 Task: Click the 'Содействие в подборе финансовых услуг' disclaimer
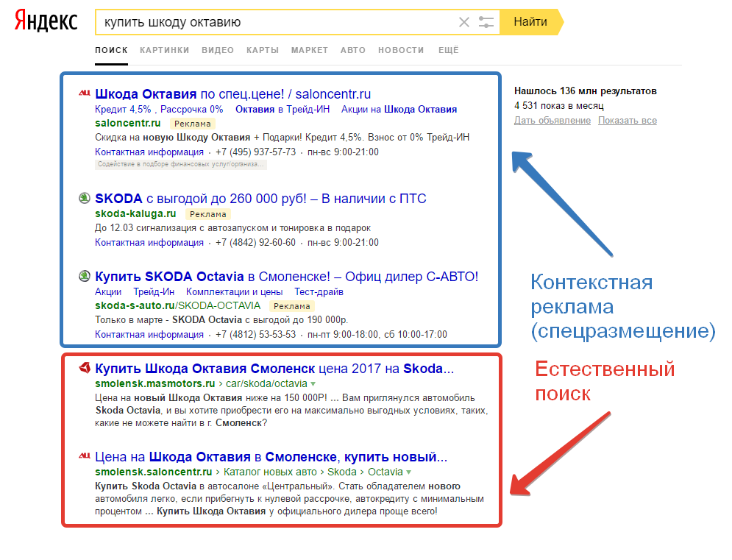pos(181,164)
